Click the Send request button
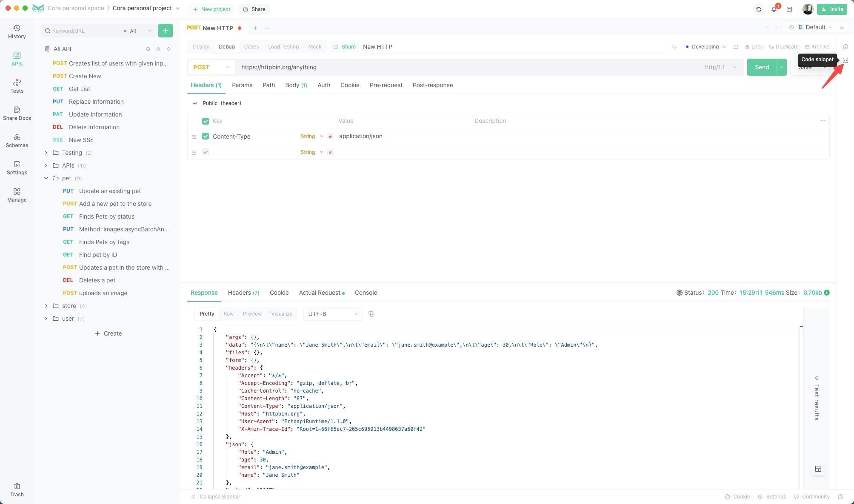The image size is (854, 504). 762,67
